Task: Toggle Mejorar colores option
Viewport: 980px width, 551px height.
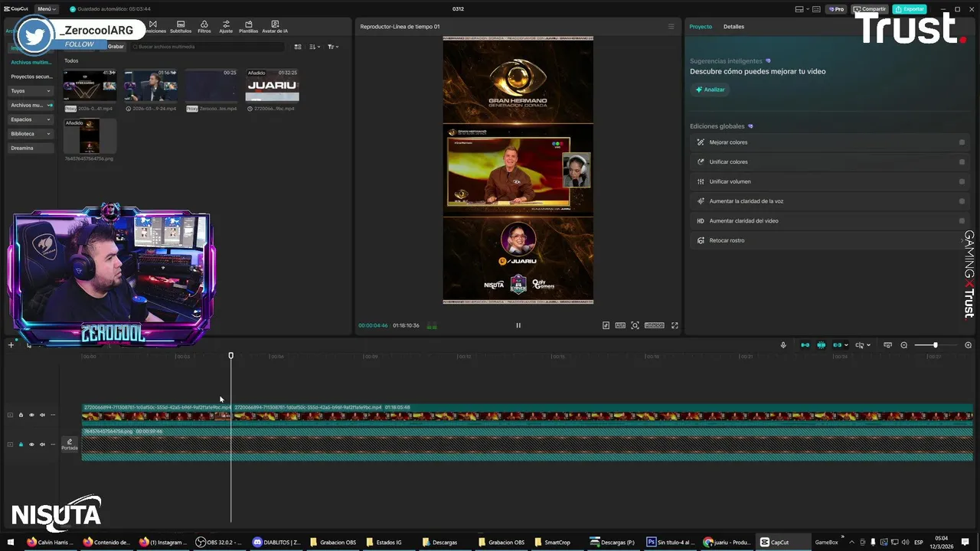Action: tap(962, 142)
